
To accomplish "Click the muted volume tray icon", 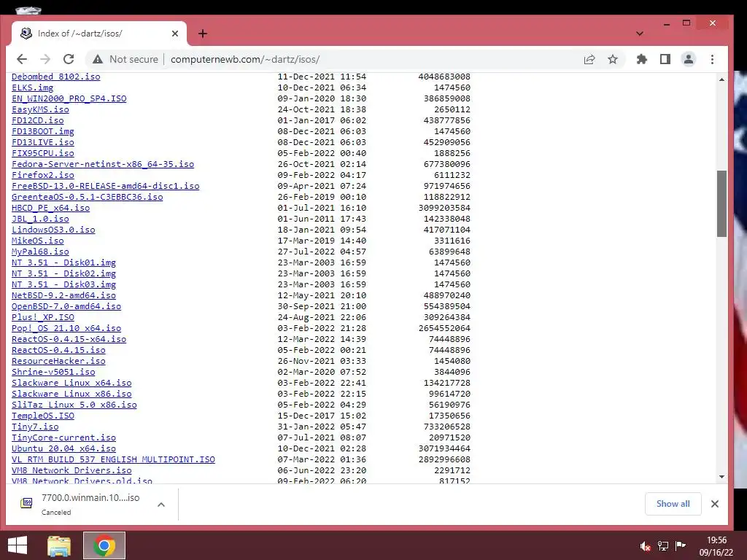I will point(646,546).
